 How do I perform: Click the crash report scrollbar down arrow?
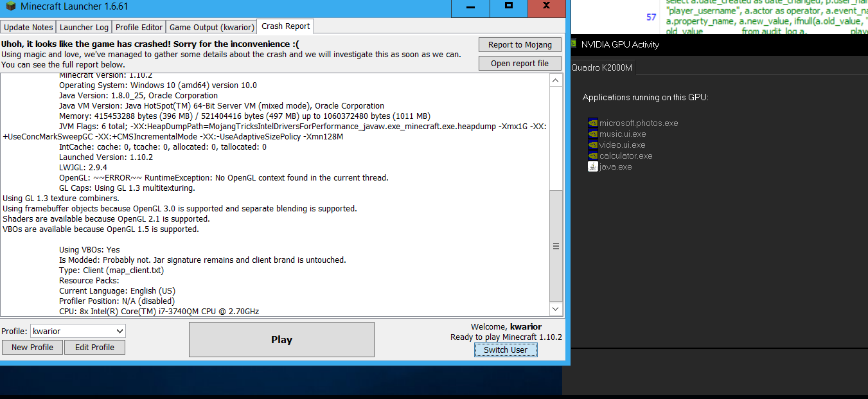556,309
